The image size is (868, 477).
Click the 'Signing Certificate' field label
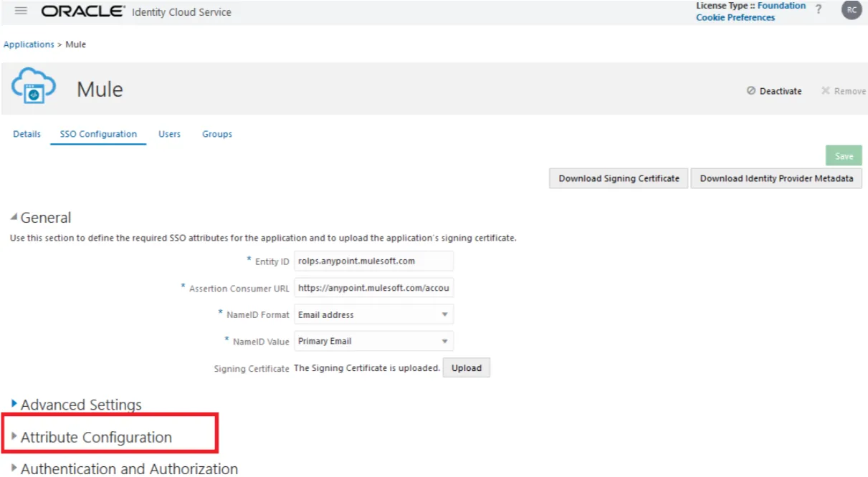pyautogui.click(x=252, y=369)
